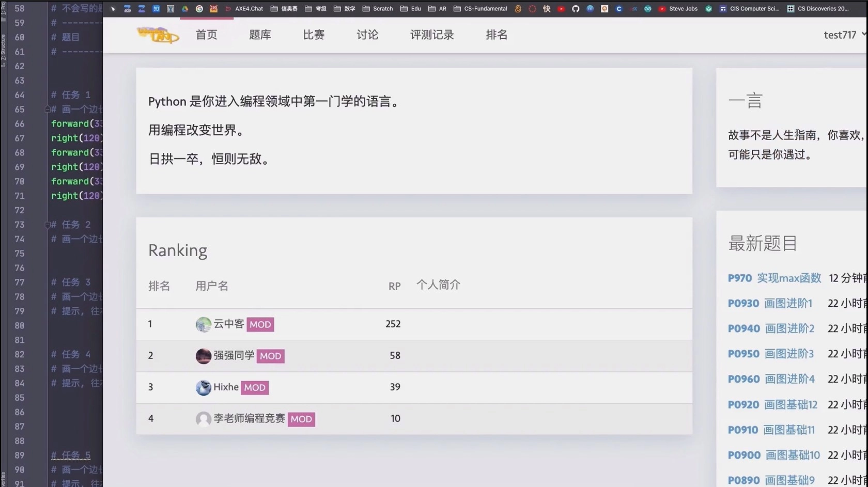Open the YouTube bookmark icon
Screen dimensions: 868x487
pos(561,9)
